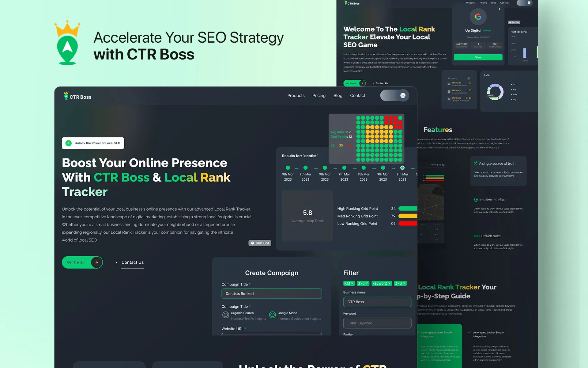Open the Products menu item
The image size is (588, 368).
point(296,95)
